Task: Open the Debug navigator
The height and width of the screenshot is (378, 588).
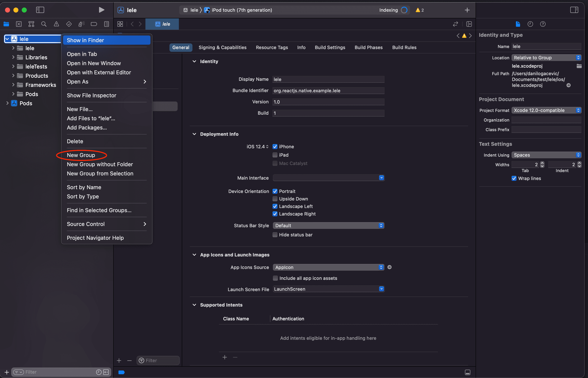Action: 81,24
